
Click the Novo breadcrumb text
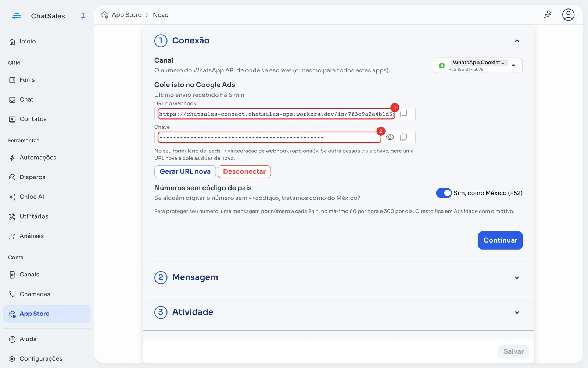[161, 15]
